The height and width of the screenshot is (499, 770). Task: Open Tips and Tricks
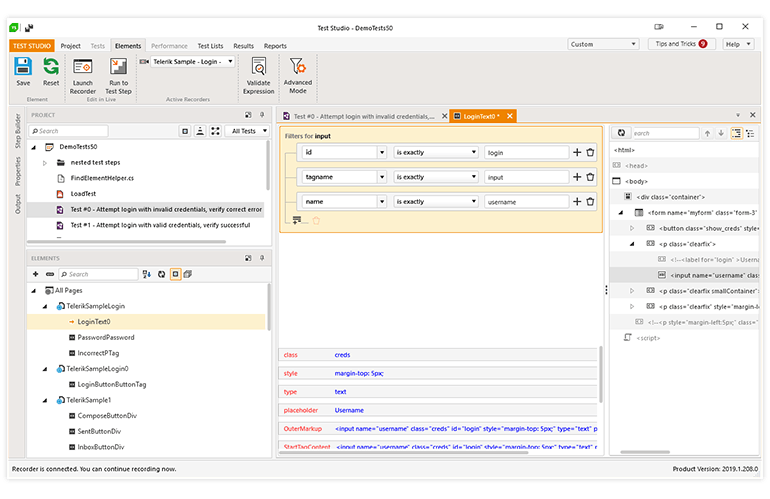[x=681, y=44]
